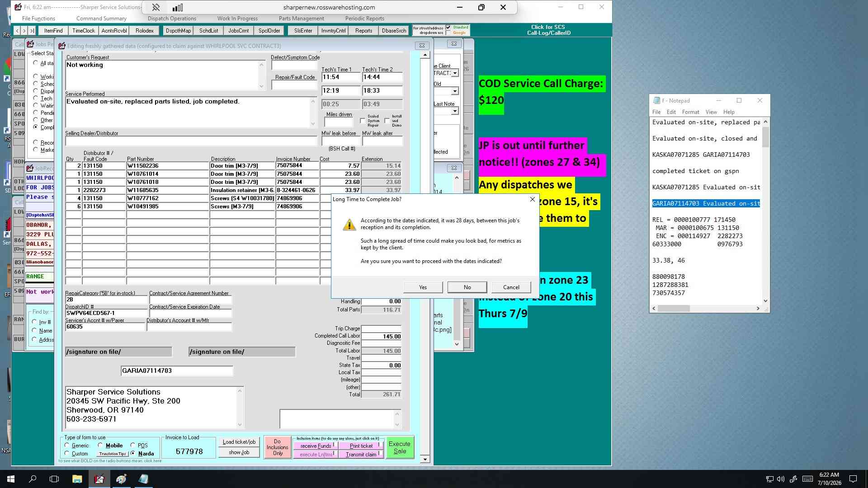Screen dimensions: 868x488
Task: Open the Parts Management menu
Action: tap(301, 19)
